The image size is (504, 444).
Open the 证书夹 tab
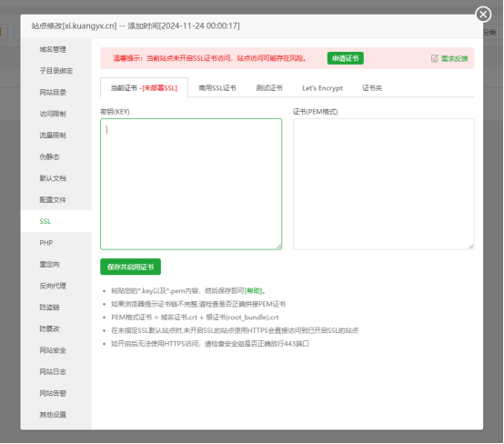372,87
